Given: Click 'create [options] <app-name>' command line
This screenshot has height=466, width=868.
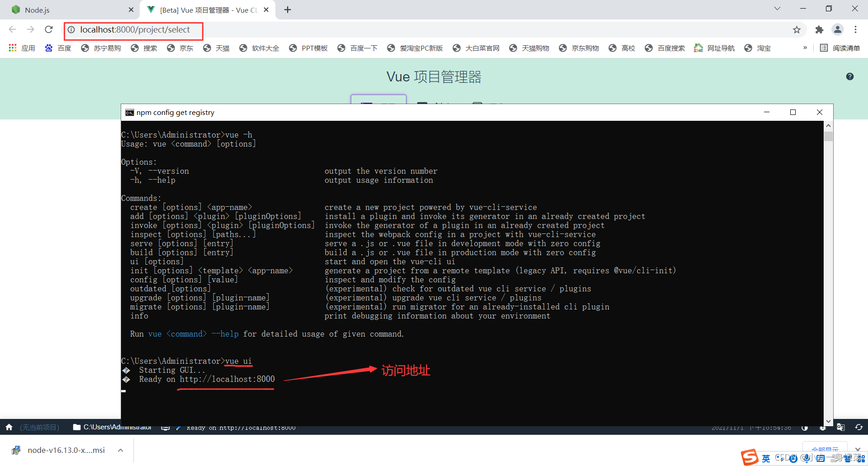Looking at the screenshot, I should coord(191,207).
